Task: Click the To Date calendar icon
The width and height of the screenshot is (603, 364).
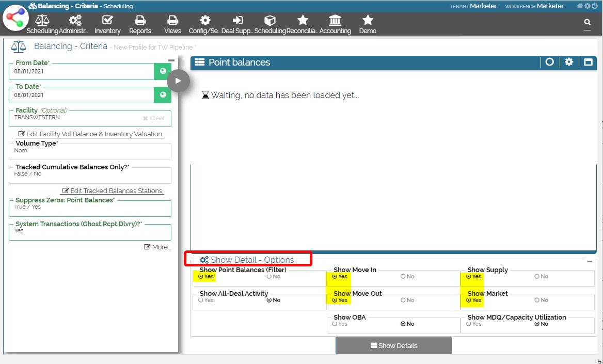Action: (163, 95)
